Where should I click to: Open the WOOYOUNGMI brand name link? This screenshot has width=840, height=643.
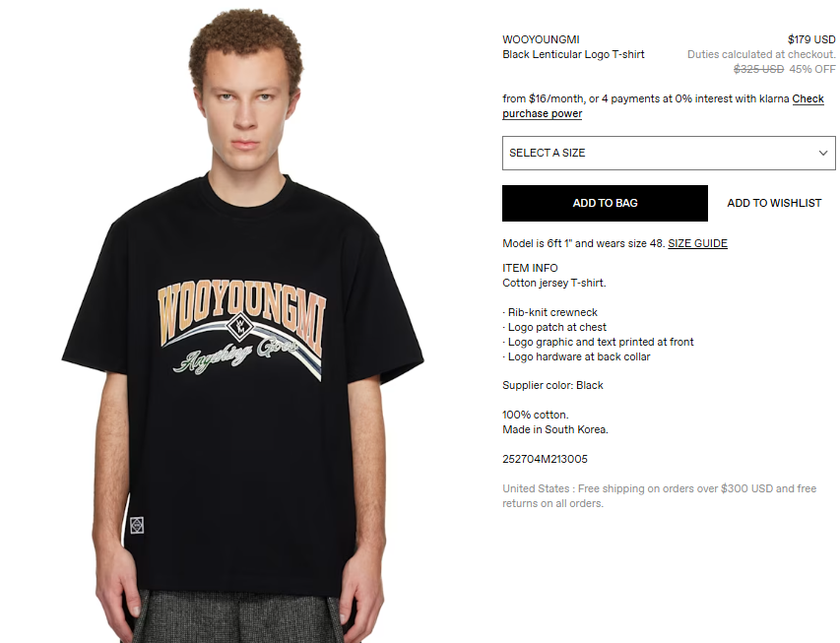pyautogui.click(x=541, y=39)
